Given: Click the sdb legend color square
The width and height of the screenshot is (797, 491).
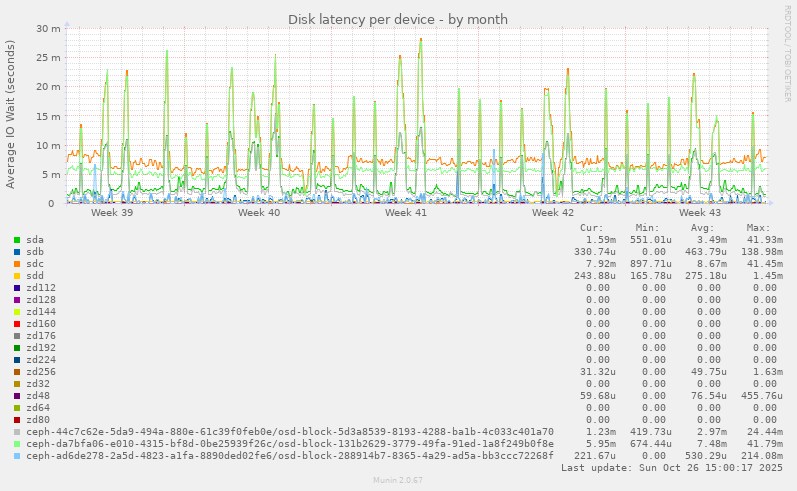Looking at the screenshot, I should 17,252.
